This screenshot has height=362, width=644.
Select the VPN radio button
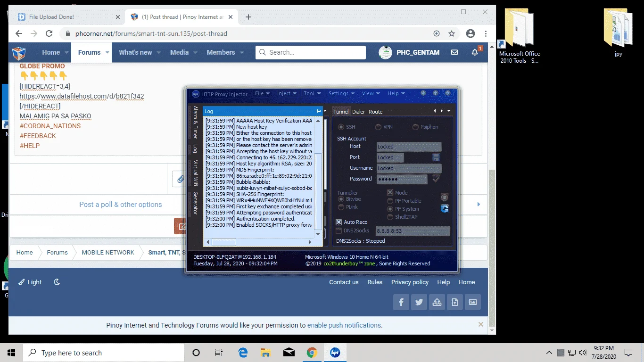[x=378, y=127]
